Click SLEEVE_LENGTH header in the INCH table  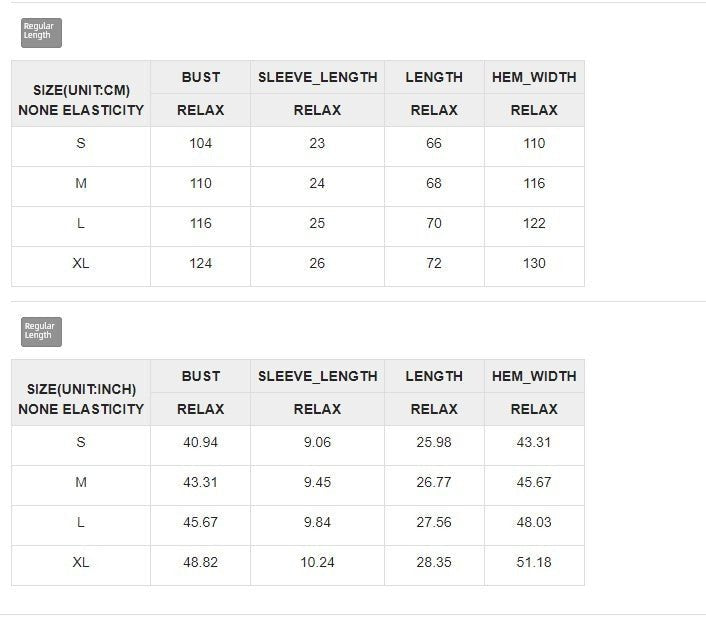pos(318,376)
